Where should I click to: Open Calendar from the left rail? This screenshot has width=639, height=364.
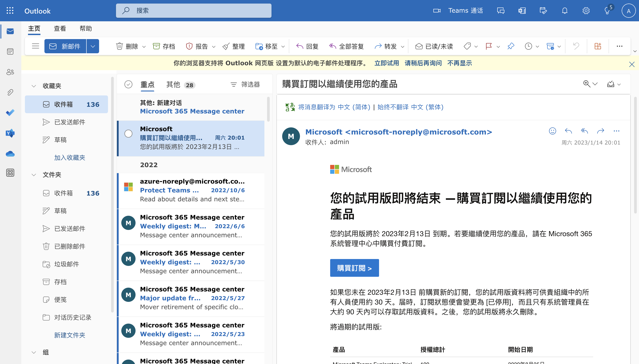pos(10,51)
